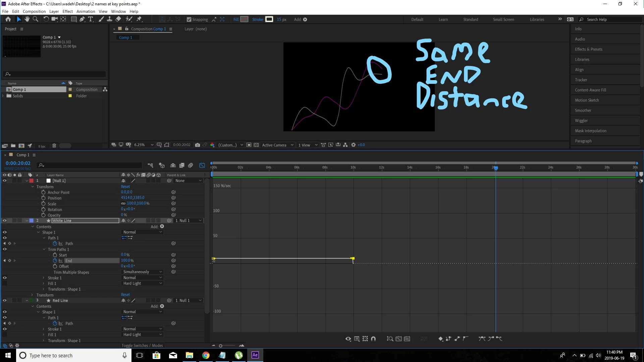The image size is (644, 362).
Task: Enable the Snapping checkbox
Action: pos(189,19)
